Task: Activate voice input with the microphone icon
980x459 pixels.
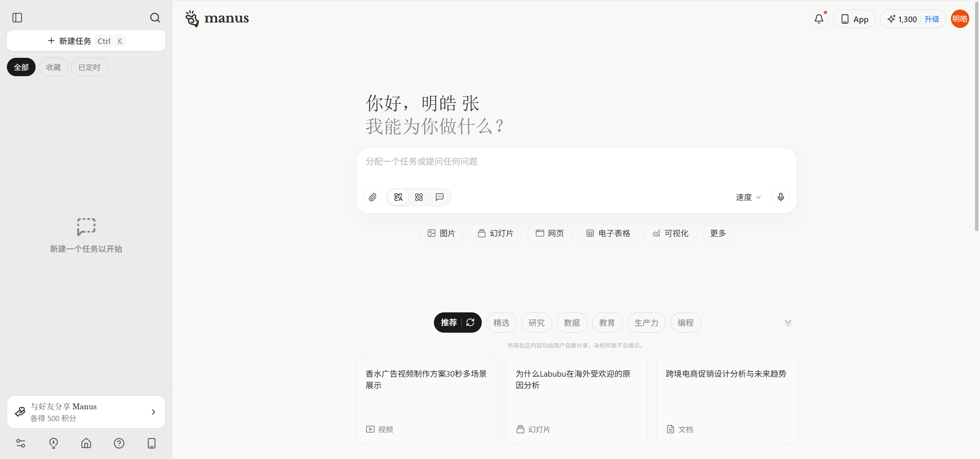Action: (x=780, y=197)
